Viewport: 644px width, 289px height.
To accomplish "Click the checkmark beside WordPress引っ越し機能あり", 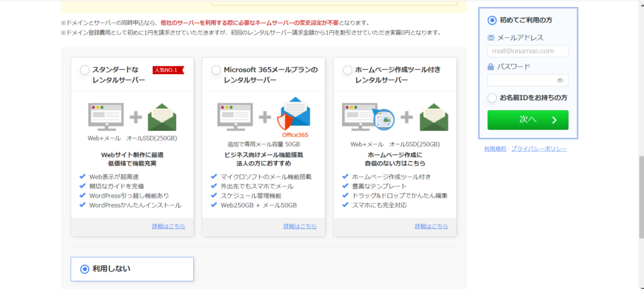I will tap(82, 195).
